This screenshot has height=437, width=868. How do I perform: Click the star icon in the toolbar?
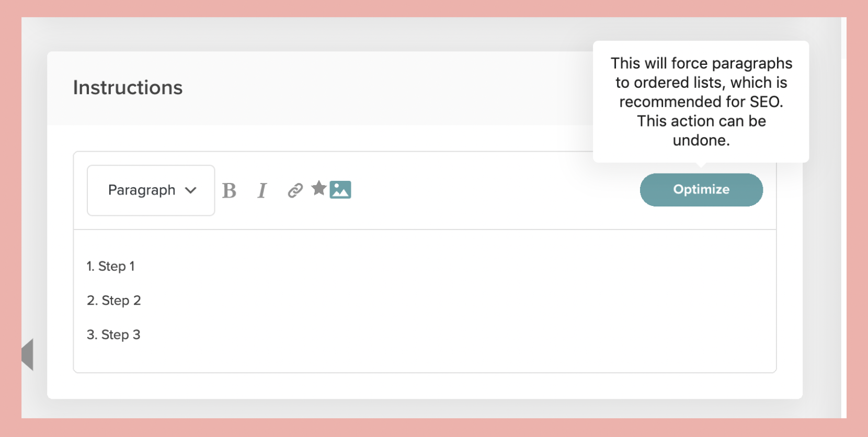(318, 188)
